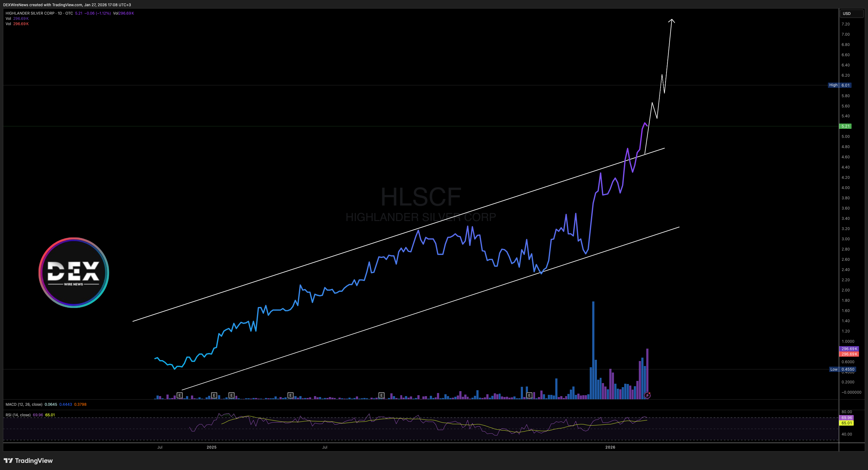Viewport: 868px width, 470px height.
Task: Click the second earnings E marker
Action: 214,395
